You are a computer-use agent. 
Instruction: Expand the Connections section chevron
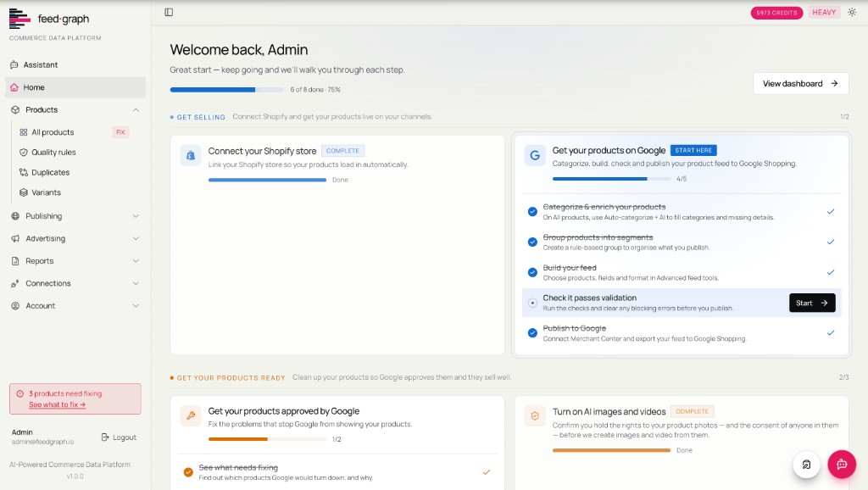136,283
